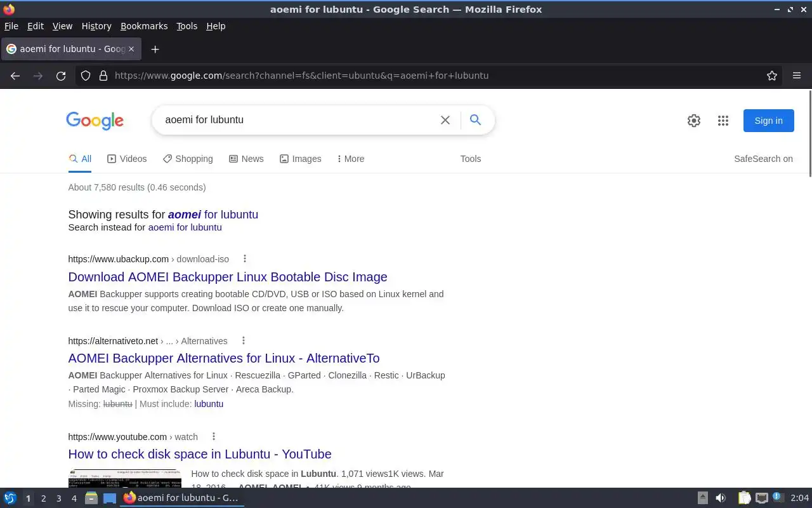Open the View menu
Image resolution: width=812 pixels, height=508 pixels.
[62, 26]
